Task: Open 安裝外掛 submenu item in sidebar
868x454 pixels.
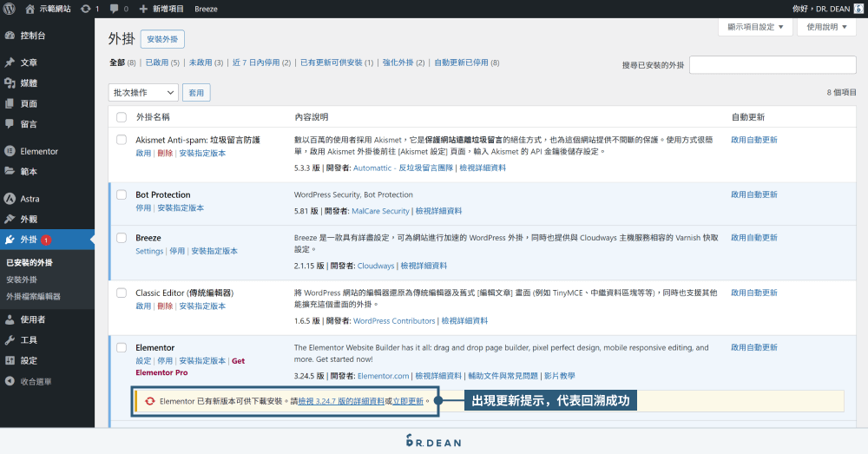Action: (22, 280)
